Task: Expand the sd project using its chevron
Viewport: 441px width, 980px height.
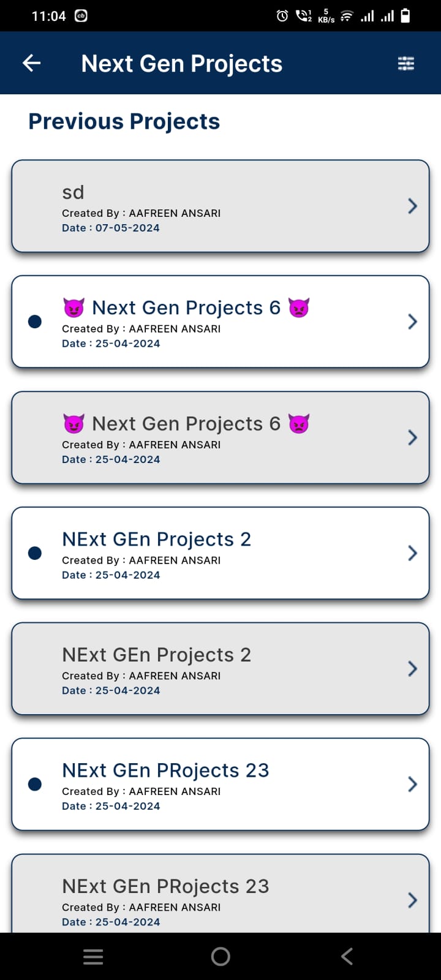Action: point(412,206)
